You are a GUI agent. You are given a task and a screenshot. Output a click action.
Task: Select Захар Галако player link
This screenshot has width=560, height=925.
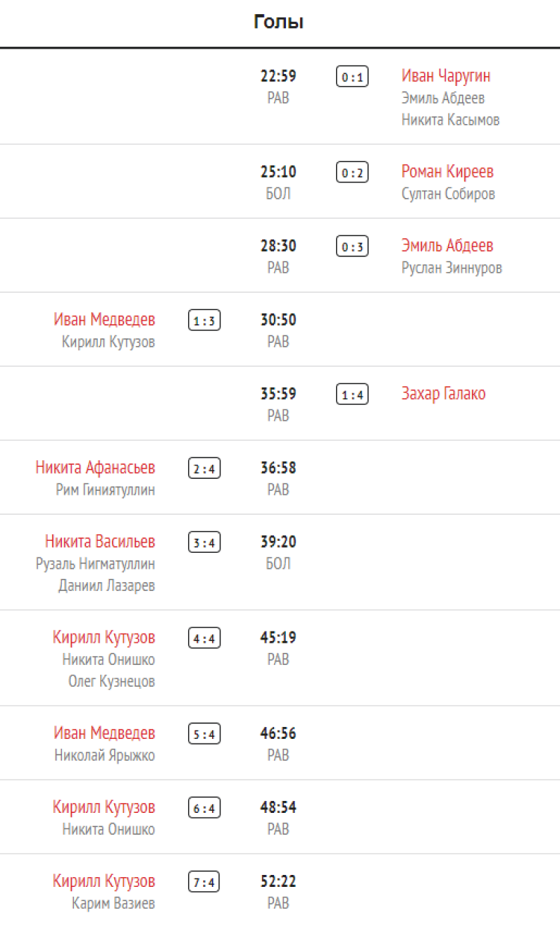pos(444,394)
